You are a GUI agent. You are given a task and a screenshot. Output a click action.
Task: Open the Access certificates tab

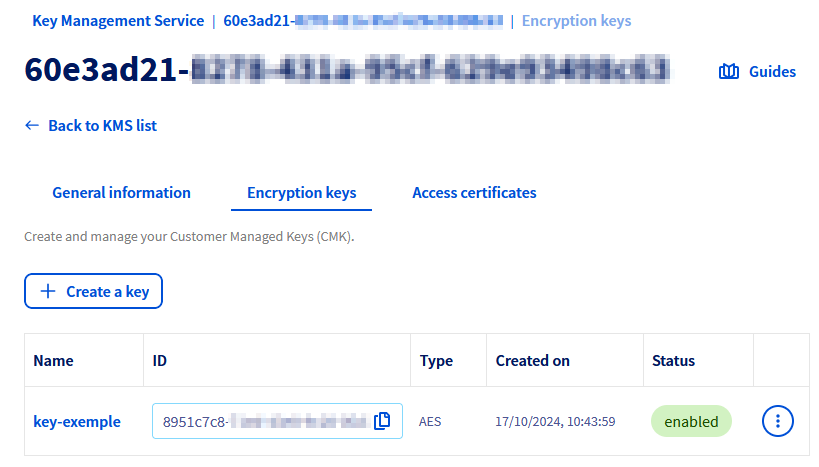coord(474,193)
